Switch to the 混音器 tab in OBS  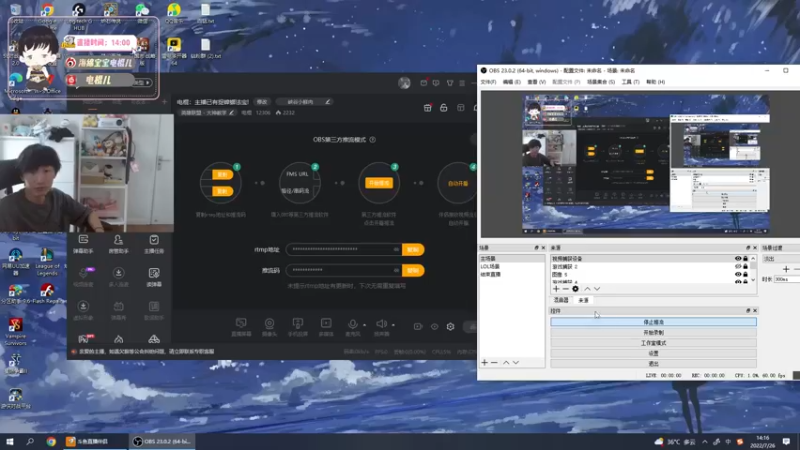pyautogui.click(x=561, y=301)
